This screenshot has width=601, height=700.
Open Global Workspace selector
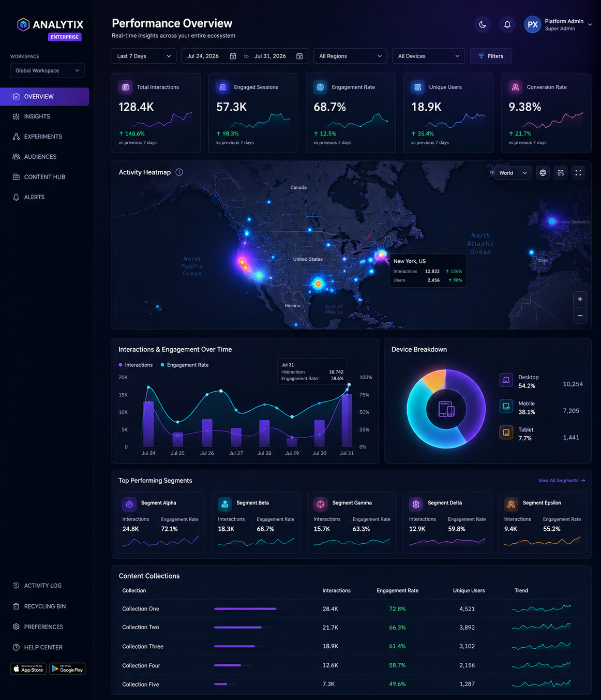[x=47, y=70]
